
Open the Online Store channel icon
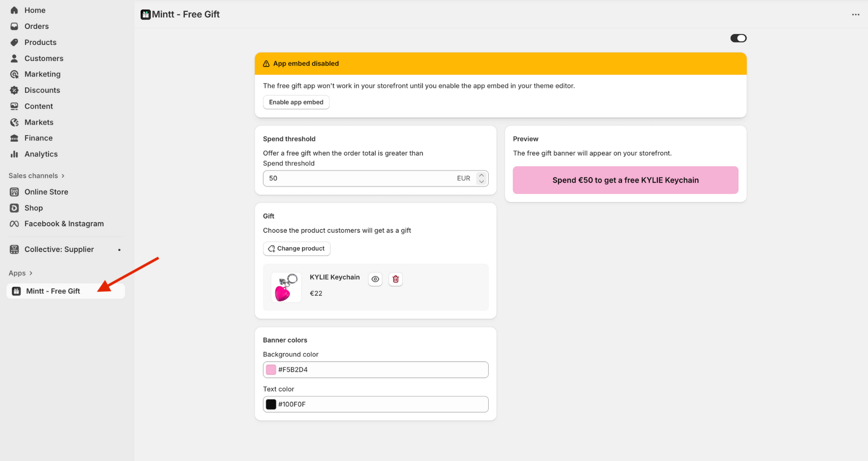coord(14,192)
